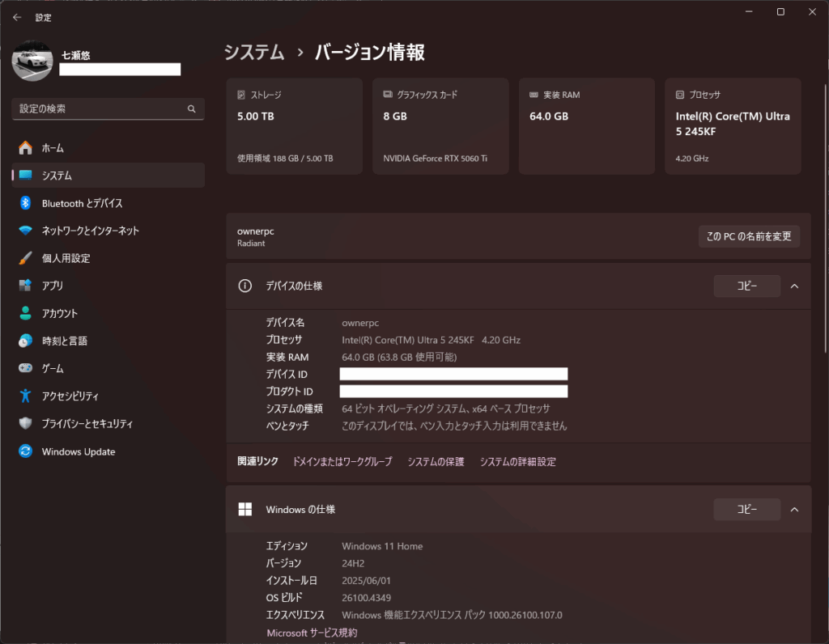Screen dimensions: 829x644
Task: Collapse the デバイスの仕様 section chevron
Action: pyautogui.click(x=794, y=286)
